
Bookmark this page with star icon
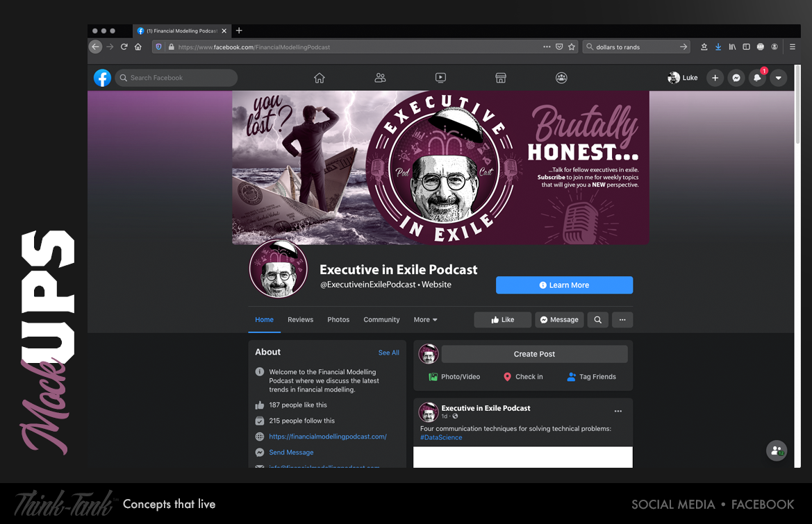(x=572, y=47)
